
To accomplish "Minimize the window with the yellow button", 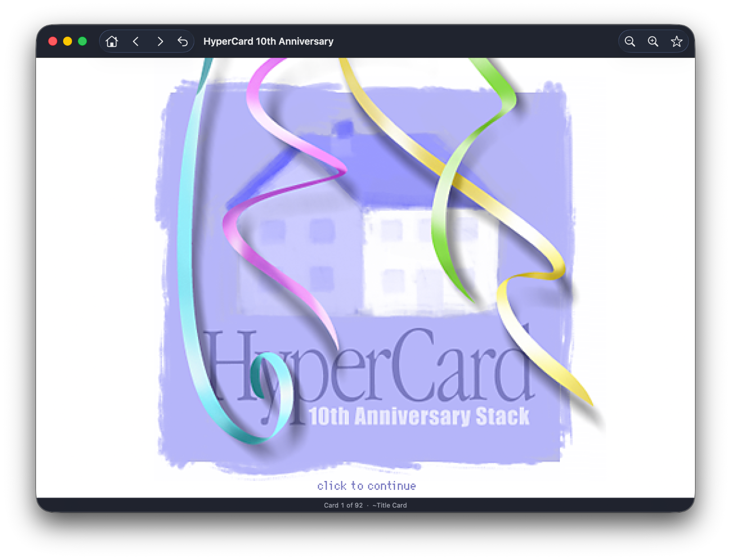I will click(x=68, y=41).
